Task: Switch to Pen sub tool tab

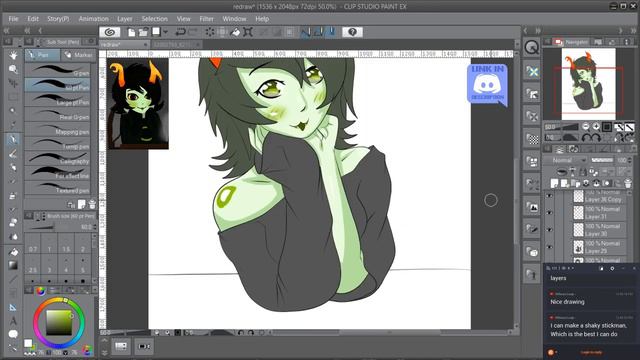Action: tap(42, 55)
